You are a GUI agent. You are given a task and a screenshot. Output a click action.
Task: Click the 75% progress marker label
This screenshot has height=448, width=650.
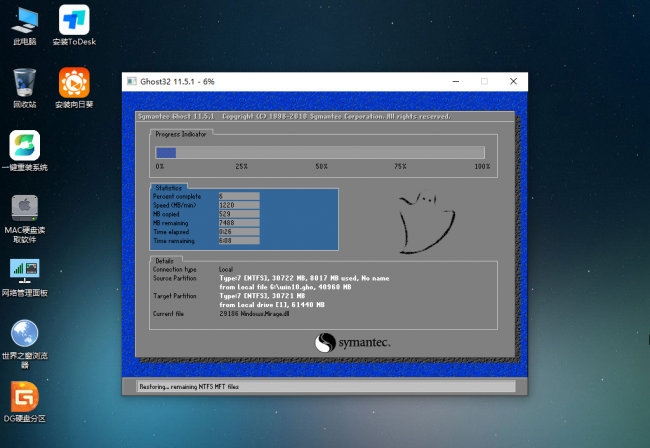(400, 166)
